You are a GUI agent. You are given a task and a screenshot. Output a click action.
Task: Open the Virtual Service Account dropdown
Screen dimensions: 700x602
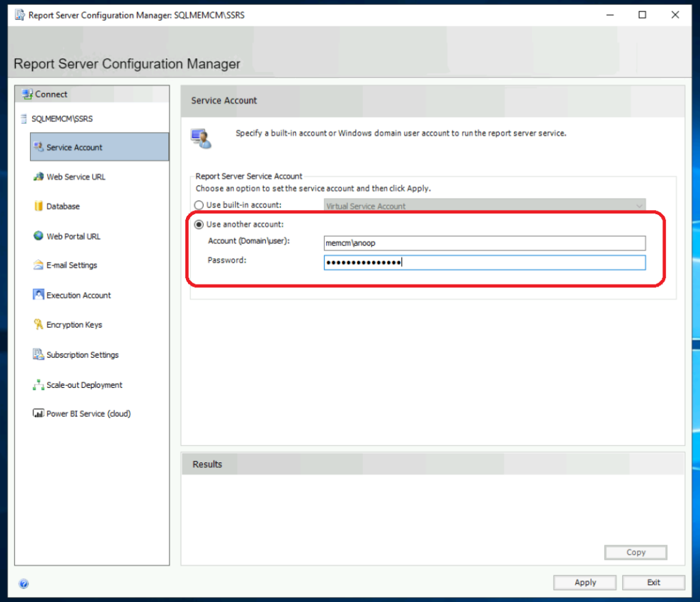click(485, 206)
